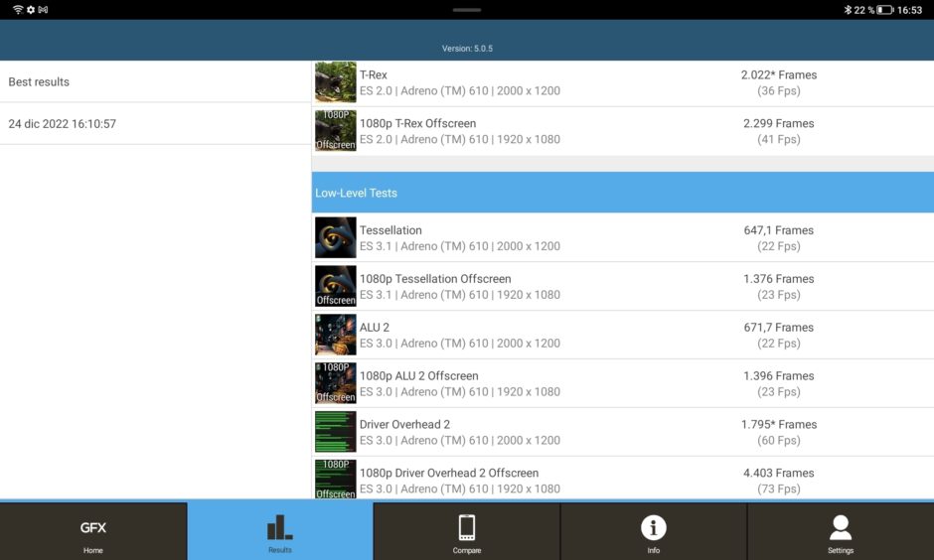The height and width of the screenshot is (560, 934).
Task: Open the Driver Overhead 2 thumbnail
Action: 336,432
